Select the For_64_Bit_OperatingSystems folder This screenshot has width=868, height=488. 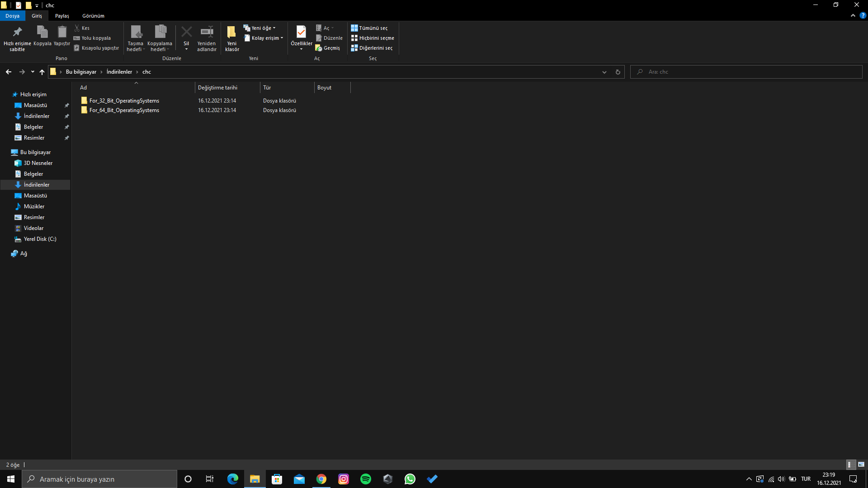point(124,110)
